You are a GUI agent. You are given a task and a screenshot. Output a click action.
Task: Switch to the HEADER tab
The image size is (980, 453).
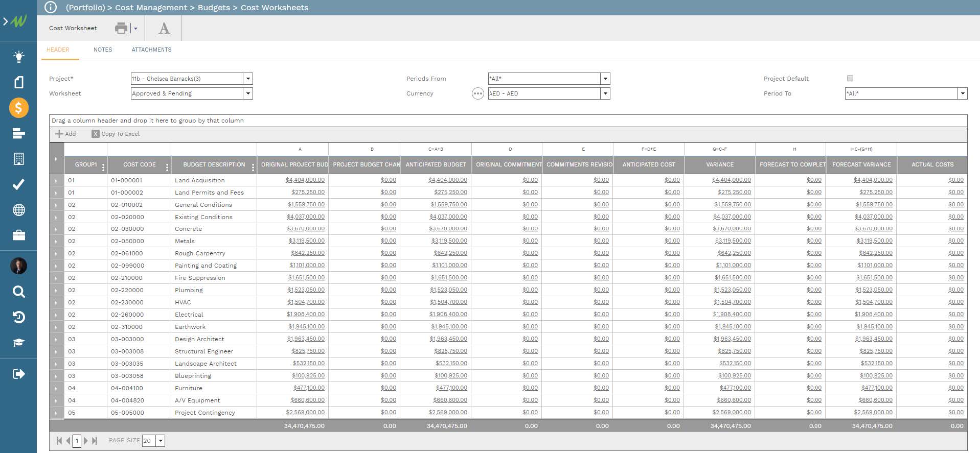(x=58, y=50)
